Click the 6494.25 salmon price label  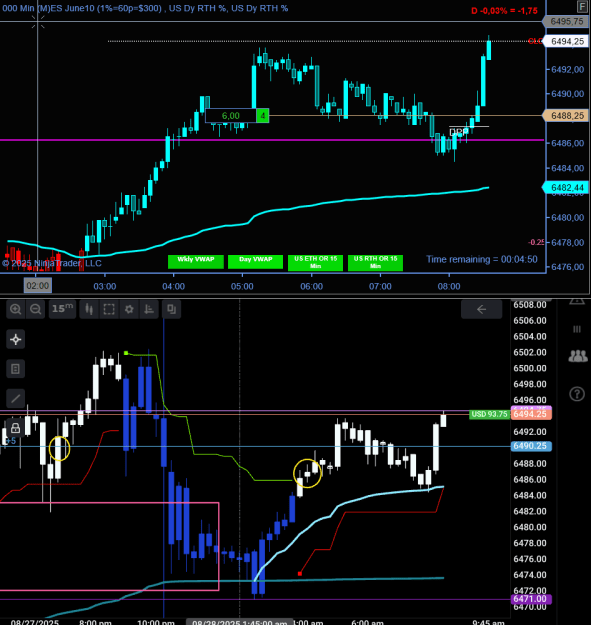pos(531,415)
